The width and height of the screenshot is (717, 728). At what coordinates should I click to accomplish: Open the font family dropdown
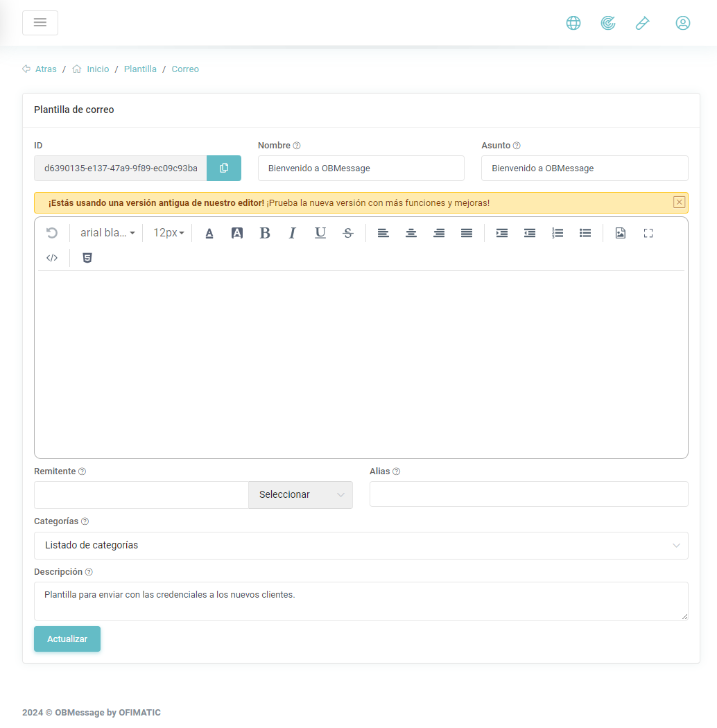(x=107, y=233)
